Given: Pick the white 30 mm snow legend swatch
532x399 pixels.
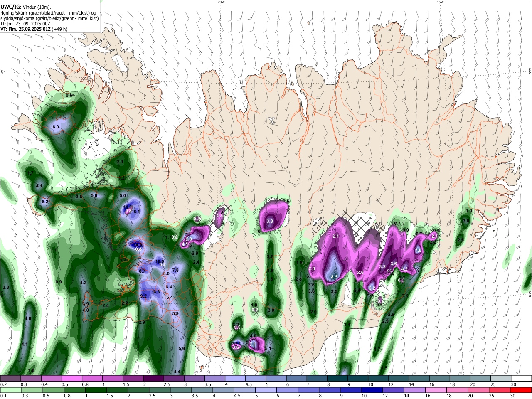Looking at the screenshot, I should tap(522, 379).
